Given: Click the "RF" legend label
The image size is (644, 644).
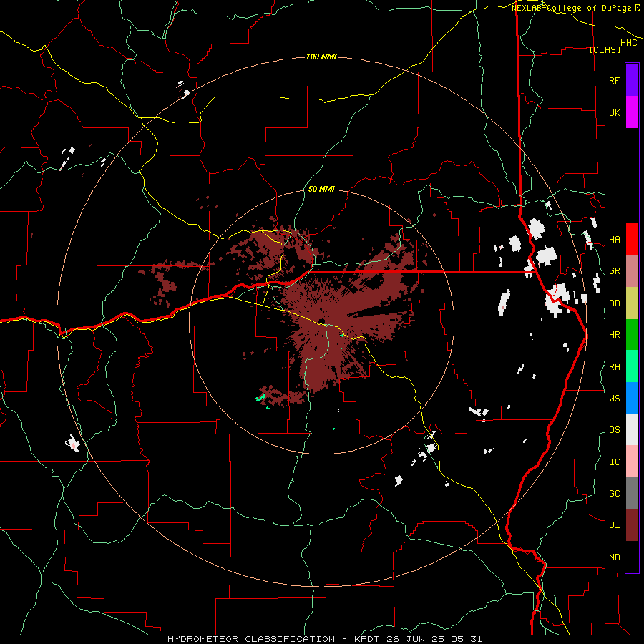Looking at the screenshot, I should click(x=614, y=80).
